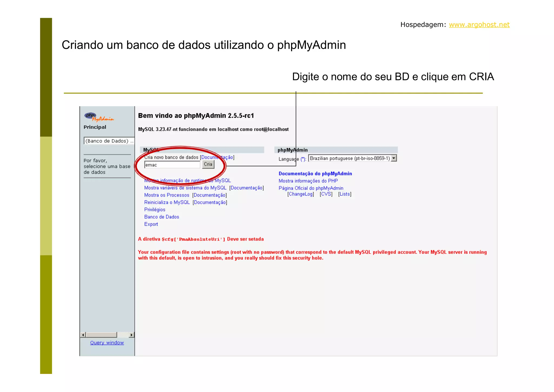
Task: Open Documentação link next to Cria novo banco
Action: pos(217,157)
